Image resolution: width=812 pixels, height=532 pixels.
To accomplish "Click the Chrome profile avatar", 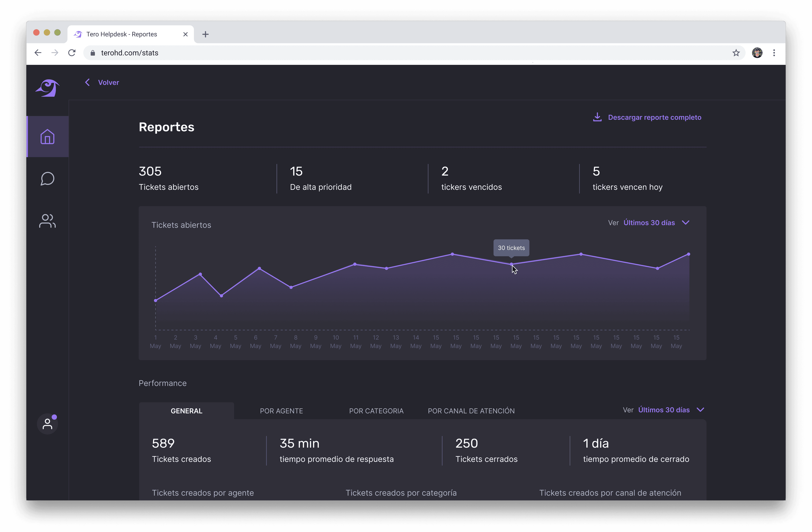I will (x=757, y=53).
